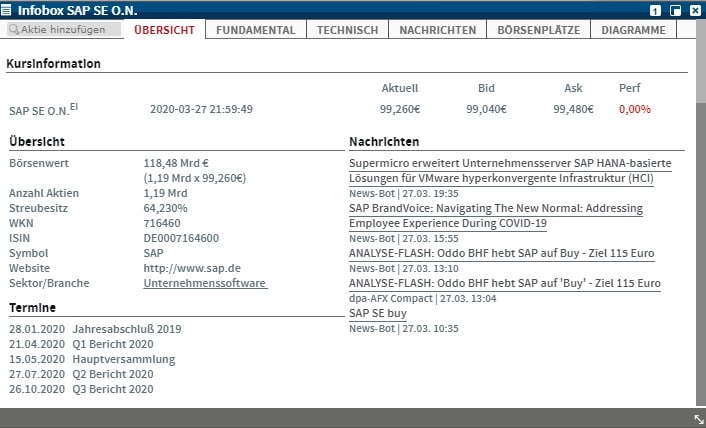706x428 pixels.
Task: Select the Nachrichten tab
Action: 437,30
